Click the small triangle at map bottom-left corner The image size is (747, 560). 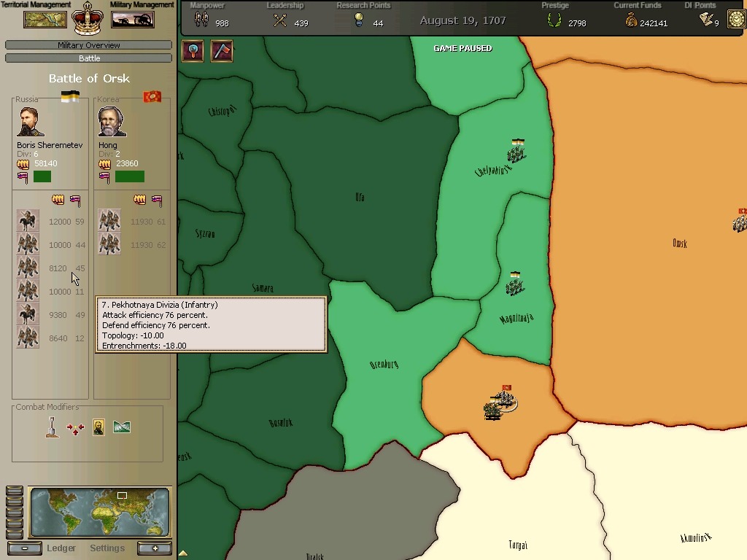[x=183, y=553]
